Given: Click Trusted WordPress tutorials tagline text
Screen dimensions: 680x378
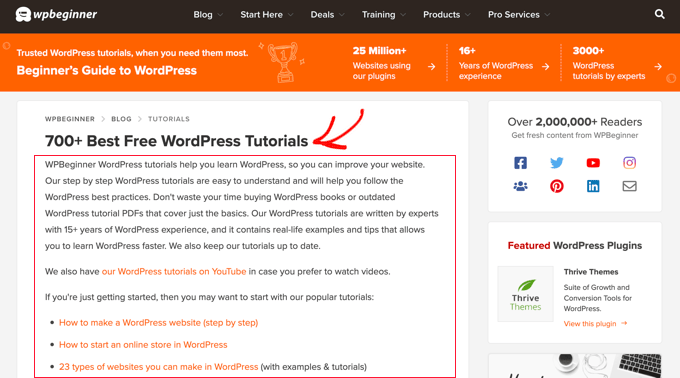Looking at the screenshot, I should 132,53.
